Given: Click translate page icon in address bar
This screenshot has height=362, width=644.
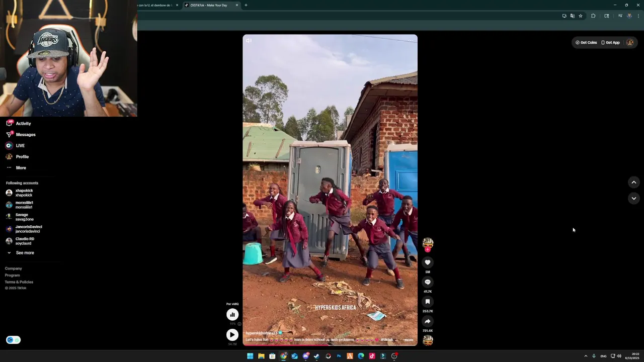Looking at the screenshot, I should point(572,16).
